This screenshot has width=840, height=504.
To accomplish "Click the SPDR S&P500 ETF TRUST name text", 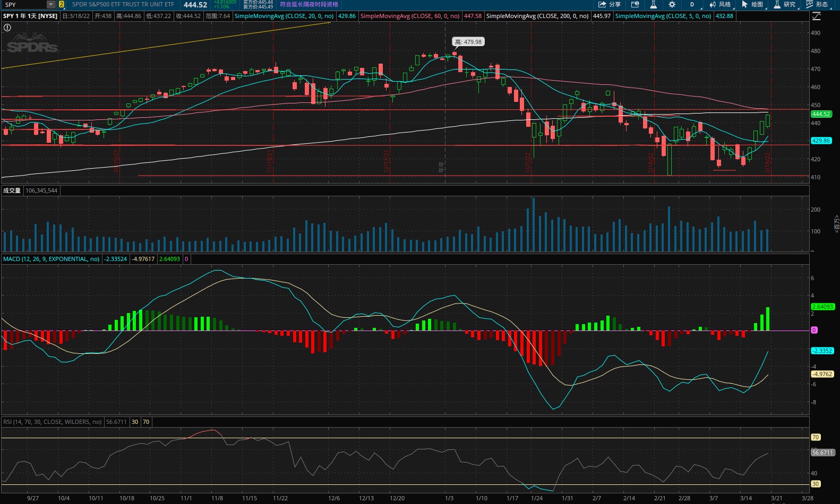I will coord(123,4).
